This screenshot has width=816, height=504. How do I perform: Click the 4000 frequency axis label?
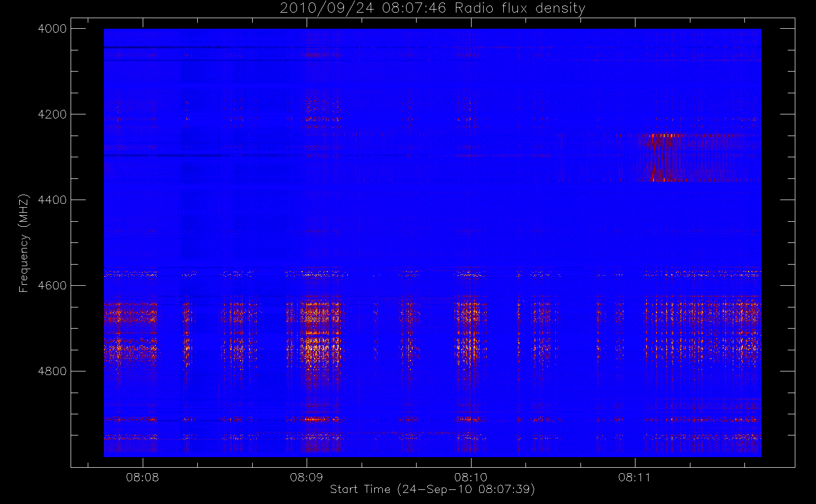click(52, 29)
